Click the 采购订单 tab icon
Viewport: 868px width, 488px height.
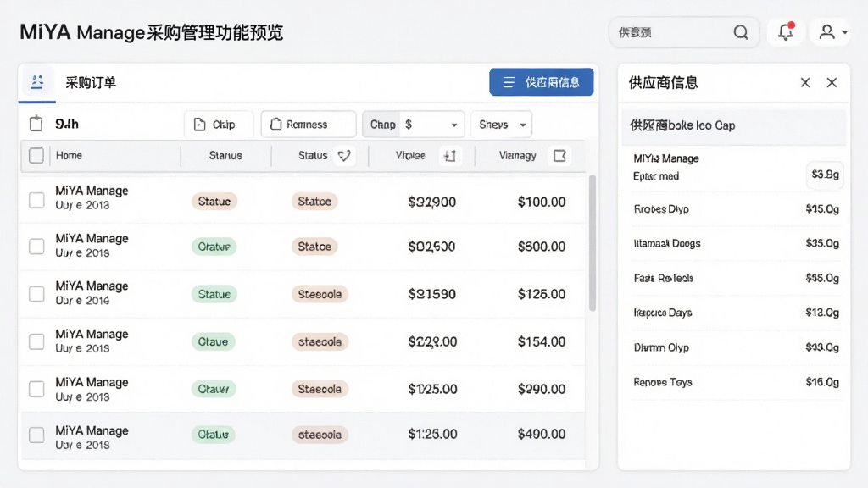(x=37, y=82)
